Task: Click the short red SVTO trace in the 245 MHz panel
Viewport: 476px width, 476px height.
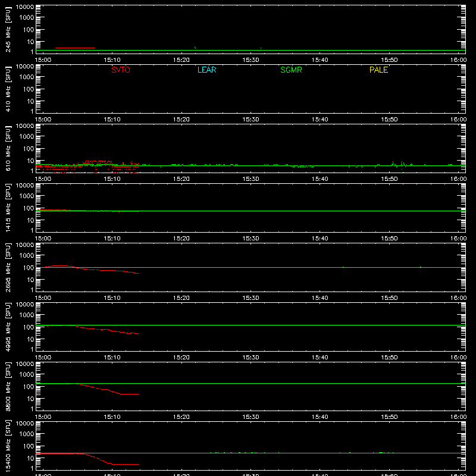Action: point(75,48)
